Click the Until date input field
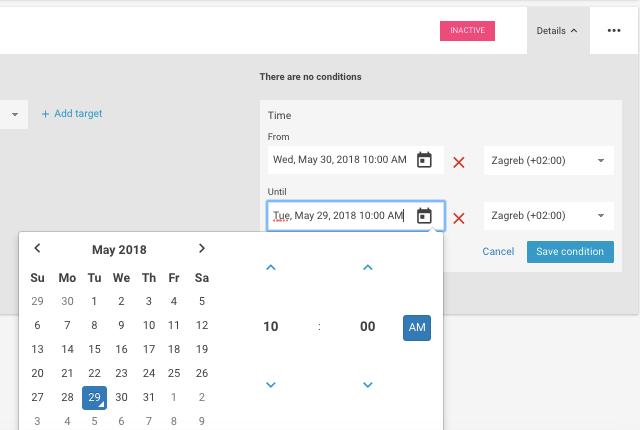This screenshot has height=430, width=640. [x=338, y=216]
